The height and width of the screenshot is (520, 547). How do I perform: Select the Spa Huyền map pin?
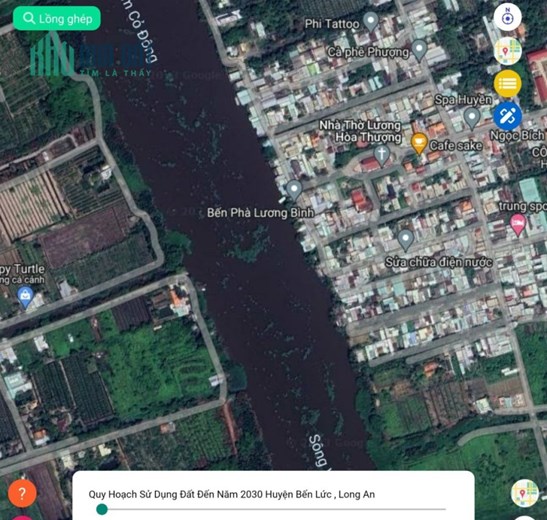point(472,118)
